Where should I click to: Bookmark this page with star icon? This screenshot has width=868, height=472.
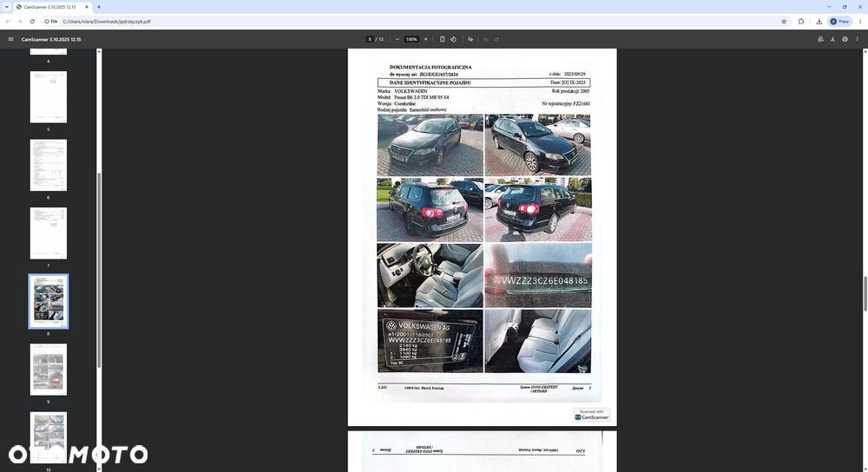coord(784,22)
